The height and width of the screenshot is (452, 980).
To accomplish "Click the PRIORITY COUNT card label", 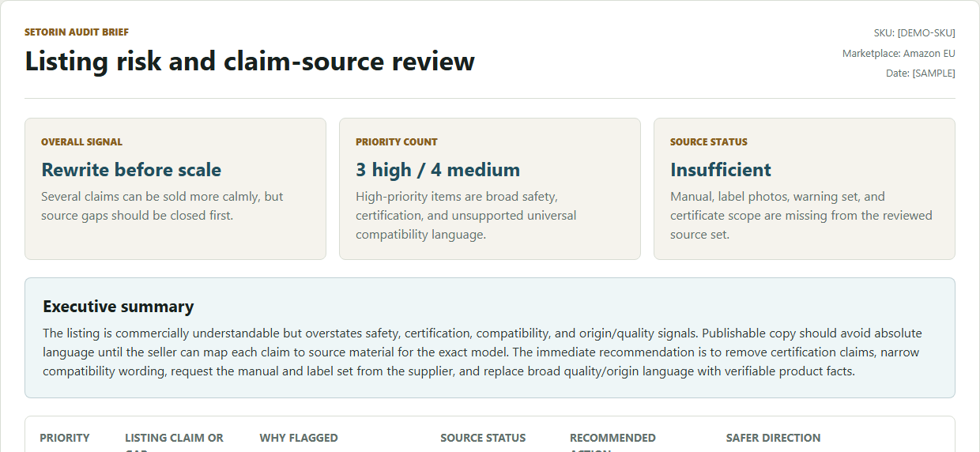I will (x=396, y=142).
